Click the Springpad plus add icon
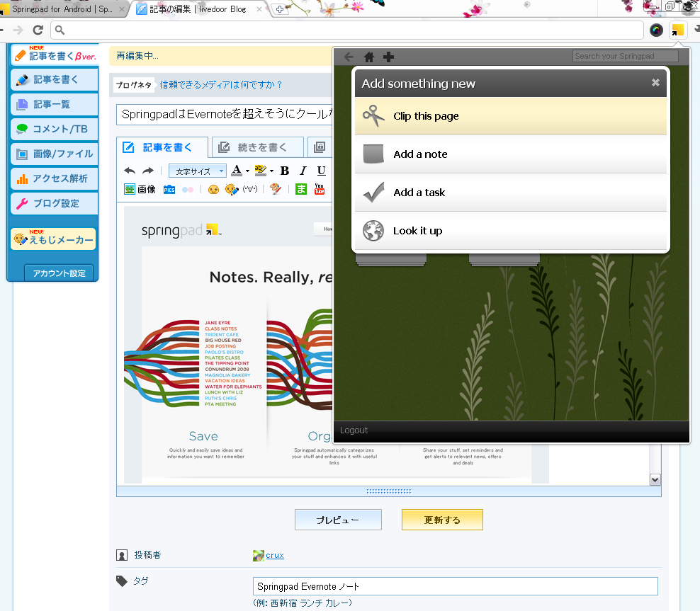Screen dimensions: 700x611 tap(389, 57)
